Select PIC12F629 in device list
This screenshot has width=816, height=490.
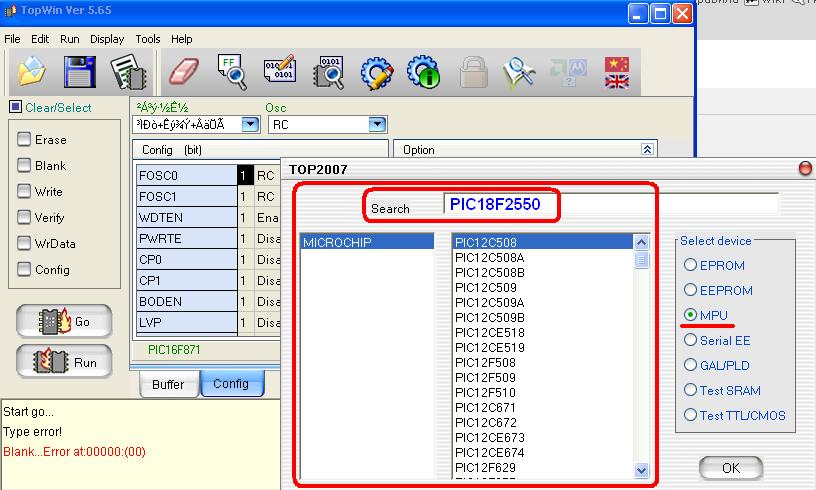[543, 468]
